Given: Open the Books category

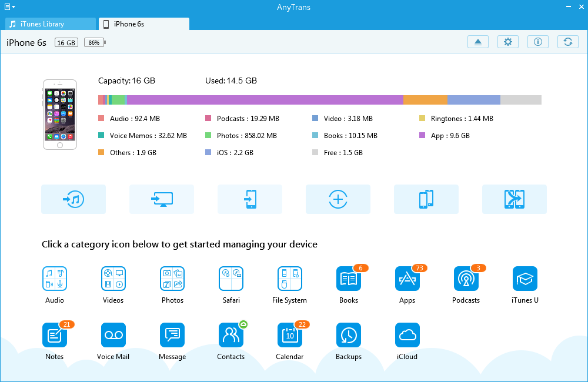Looking at the screenshot, I should [348, 279].
